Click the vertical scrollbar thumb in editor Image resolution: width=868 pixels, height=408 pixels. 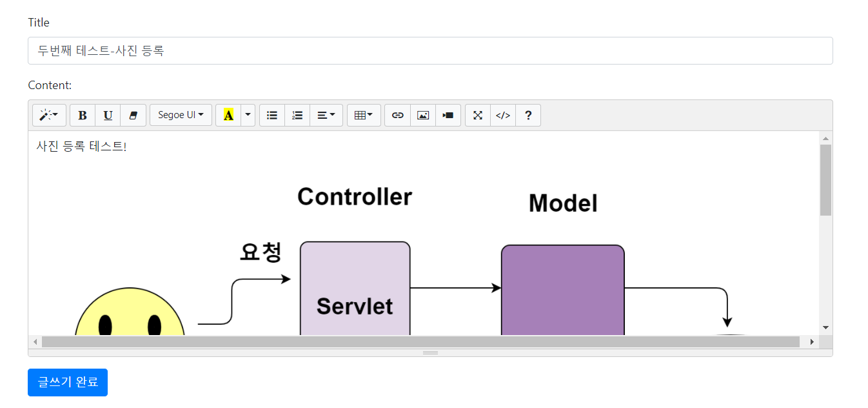pyautogui.click(x=825, y=179)
